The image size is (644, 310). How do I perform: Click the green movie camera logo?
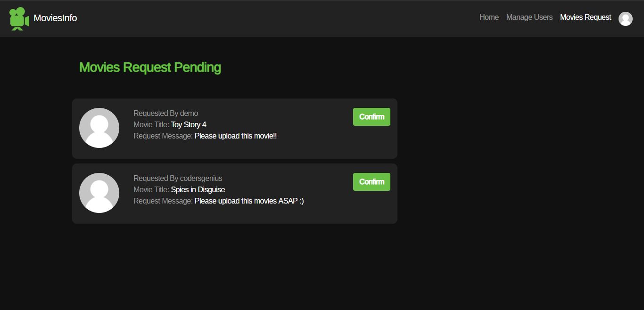click(19, 19)
